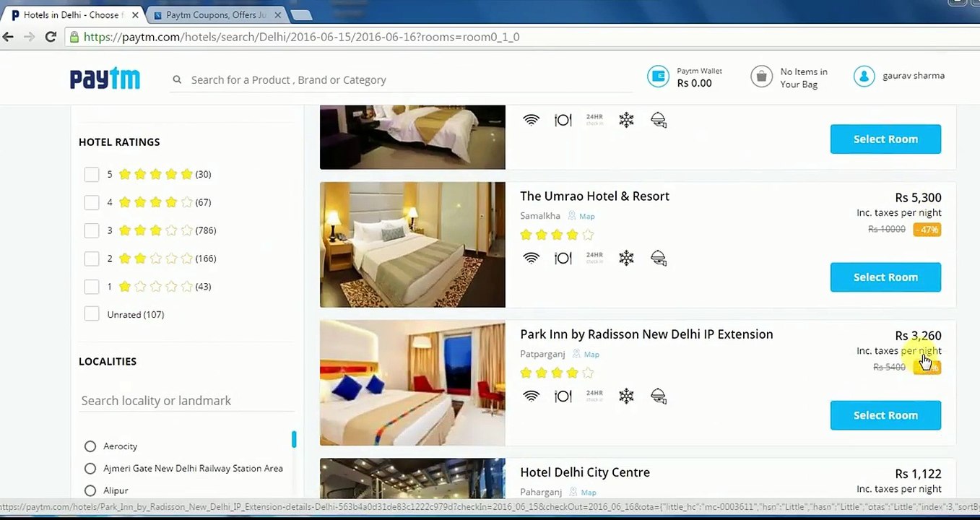Click the HOTEL RATINGS heading
Screen dimensions: 980x520
click(119, 142)
